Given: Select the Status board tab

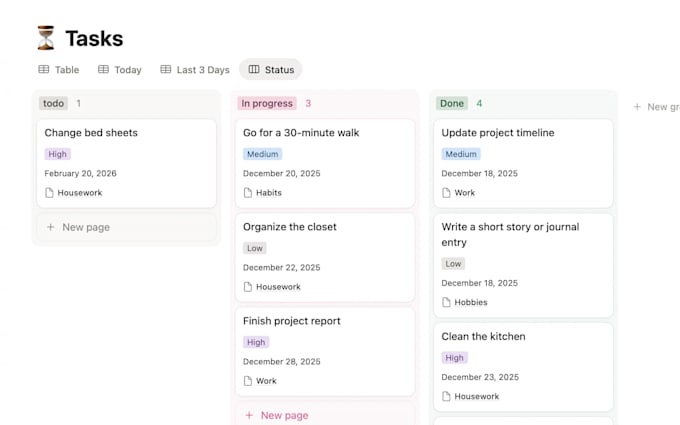Looking at the screenshot, I should tap(271, 69).
